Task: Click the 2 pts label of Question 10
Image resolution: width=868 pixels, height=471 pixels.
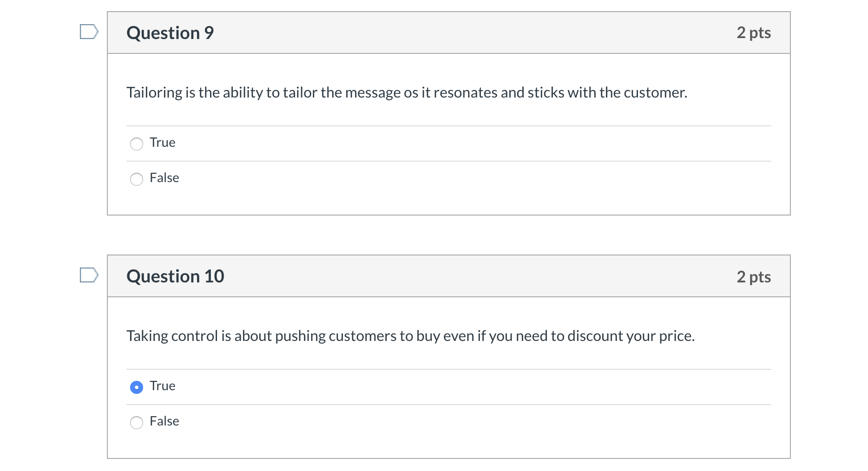Action: 753,277
